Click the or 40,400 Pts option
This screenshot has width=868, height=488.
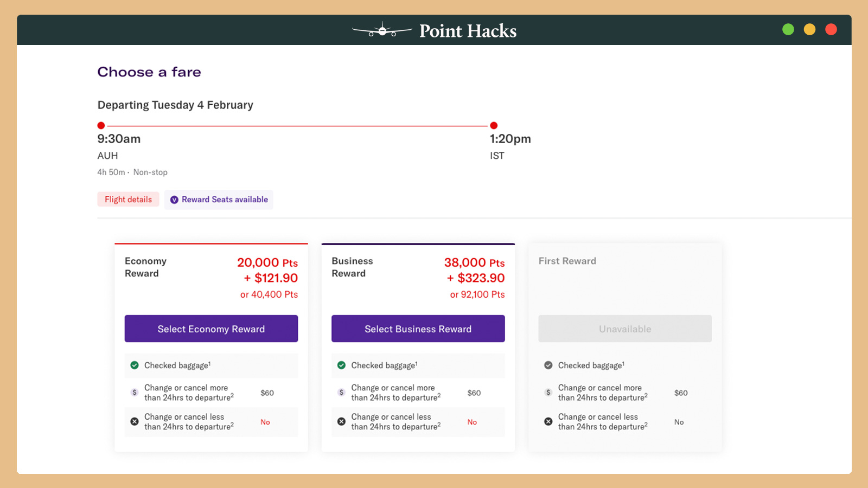[x=269, y=294]
